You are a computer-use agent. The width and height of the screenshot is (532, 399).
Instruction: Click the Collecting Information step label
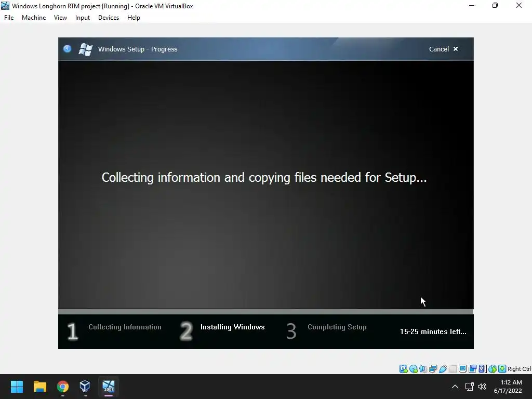click(125, 327)
